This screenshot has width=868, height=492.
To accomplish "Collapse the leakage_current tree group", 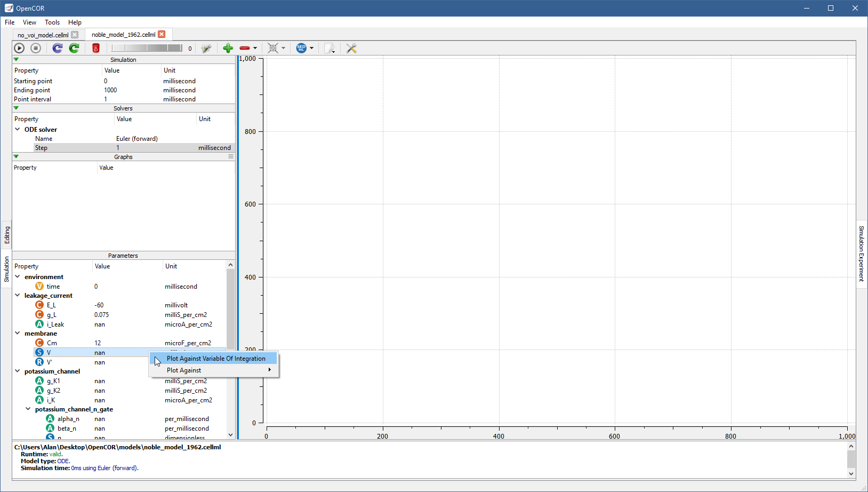I will point(18,296).
